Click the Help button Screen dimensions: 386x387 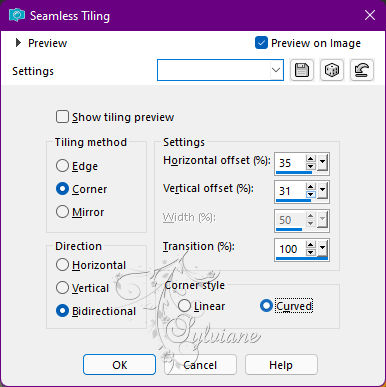281,365
